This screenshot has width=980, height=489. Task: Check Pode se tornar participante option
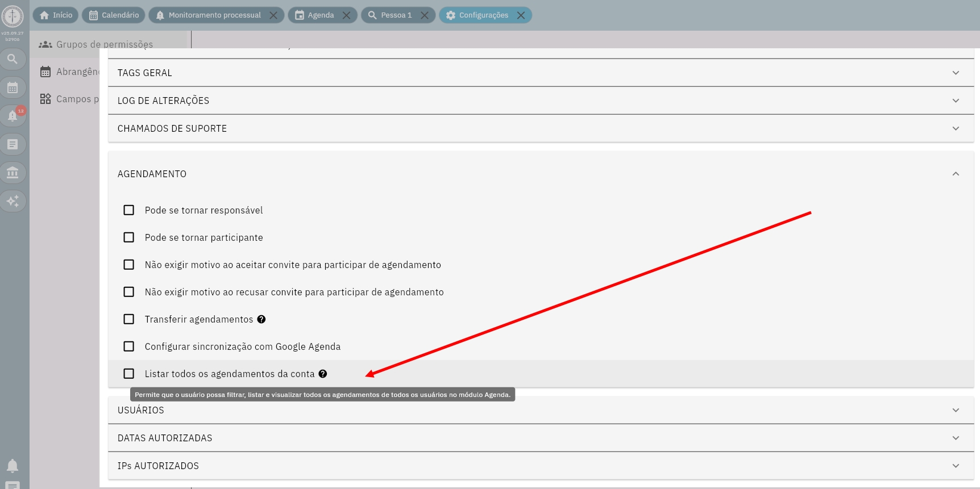pyautogui.click(x=129, y=237)
